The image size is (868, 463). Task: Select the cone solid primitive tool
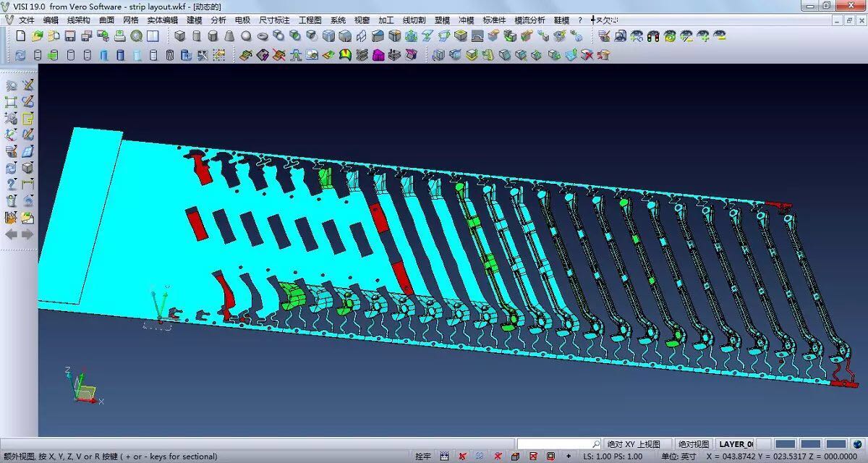click(x=229, y=36)
